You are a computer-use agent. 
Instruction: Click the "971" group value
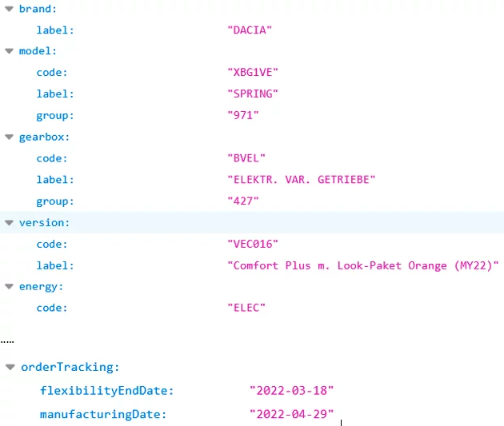243,115
